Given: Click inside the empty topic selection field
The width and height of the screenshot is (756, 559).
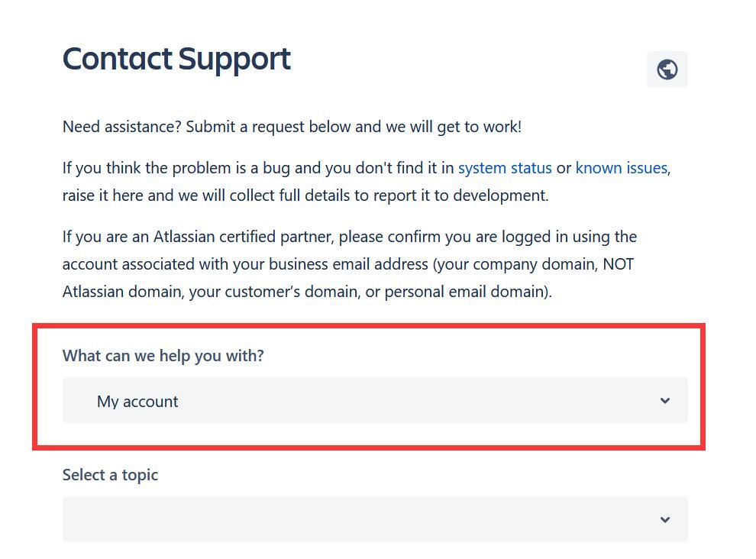Looking at the screenshot, I should 375,519.
